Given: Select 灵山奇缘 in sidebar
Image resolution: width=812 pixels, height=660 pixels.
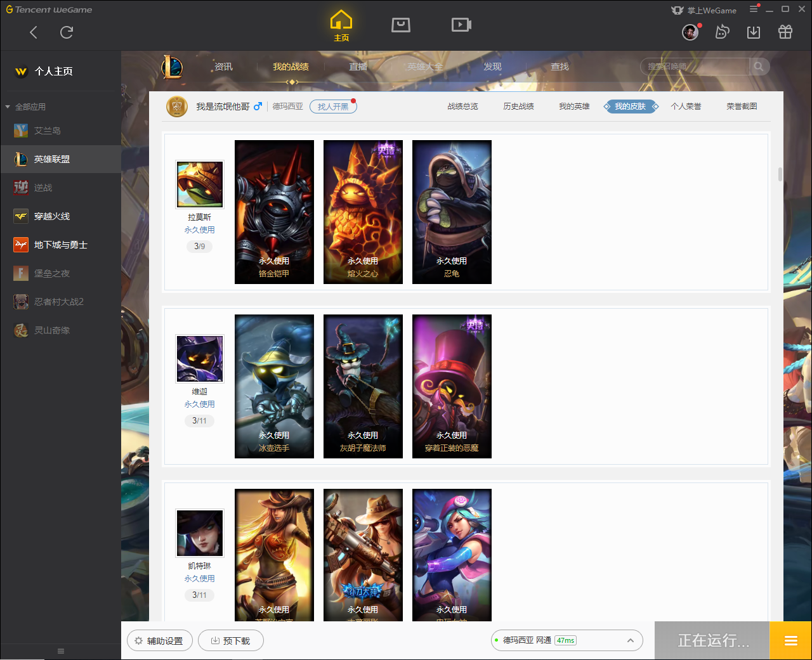Looking at the screenshot, I should 61,330.
